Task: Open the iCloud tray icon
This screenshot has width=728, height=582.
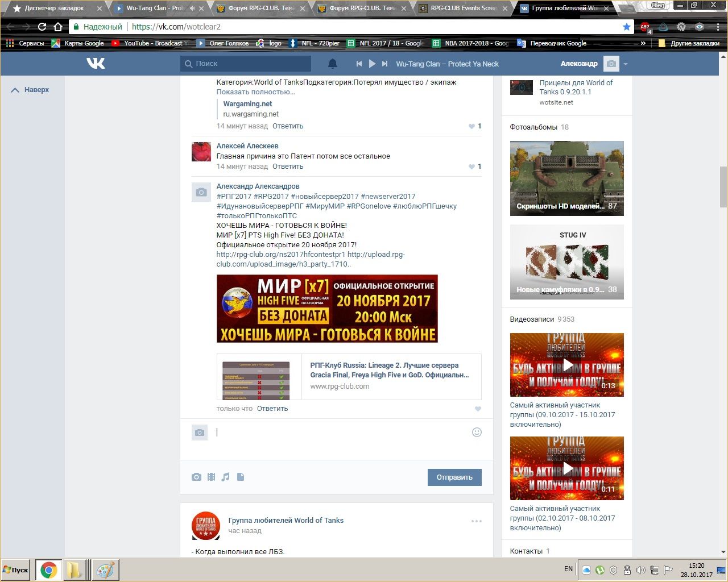Action: pos(586,569)
